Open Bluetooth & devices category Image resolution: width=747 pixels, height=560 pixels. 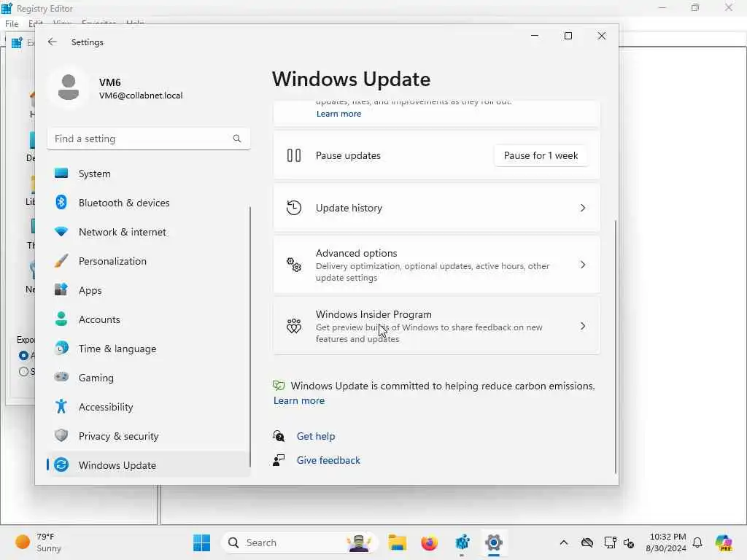click(149, 203)
